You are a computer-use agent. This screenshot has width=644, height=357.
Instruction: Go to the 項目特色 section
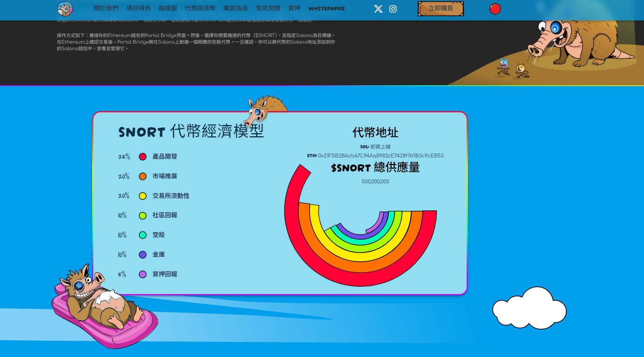click(138, 8)
